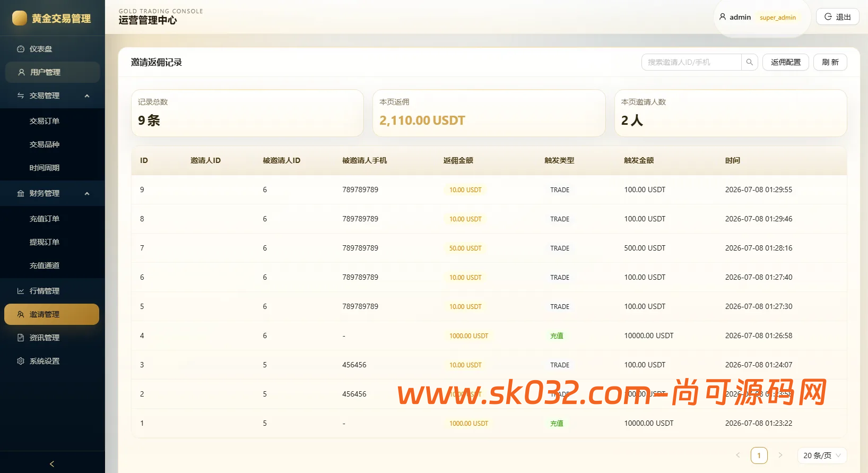Open 仪表盘 menu item

point(53,49)
